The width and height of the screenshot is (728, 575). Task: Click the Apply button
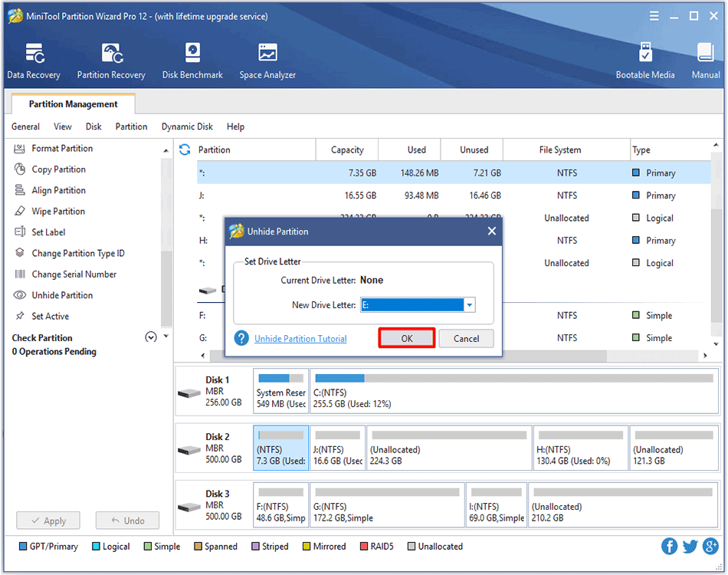click(x=48, y=521)
